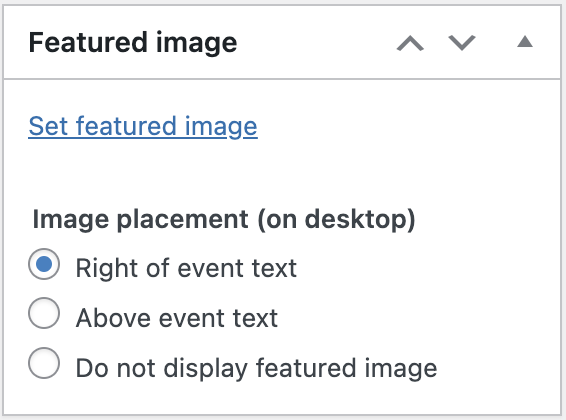Image resolution: width=566 pixels, height=420 pixels.
Task: Pick the currently selected blue radio button
Action: (x=44, y=264)
